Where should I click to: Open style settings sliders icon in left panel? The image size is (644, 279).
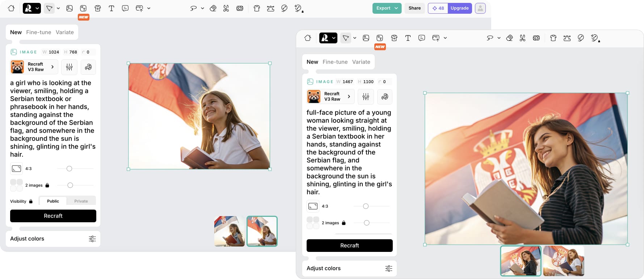(69, 67)
